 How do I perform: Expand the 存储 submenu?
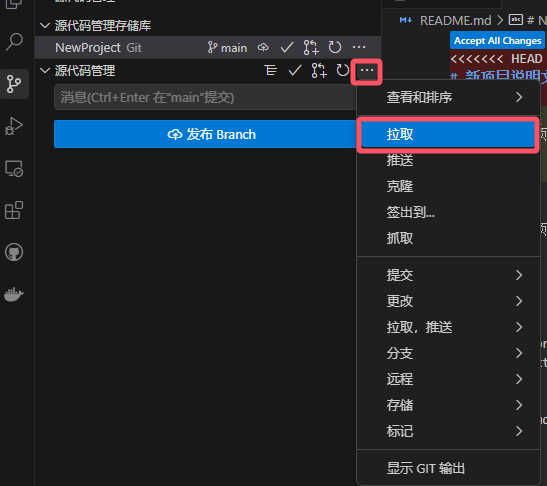449,405
